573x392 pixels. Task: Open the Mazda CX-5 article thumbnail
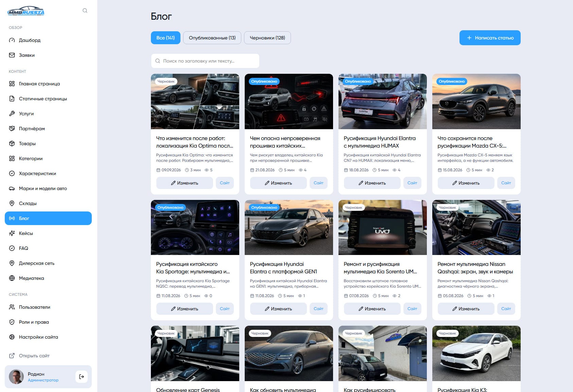coord(476,101)
